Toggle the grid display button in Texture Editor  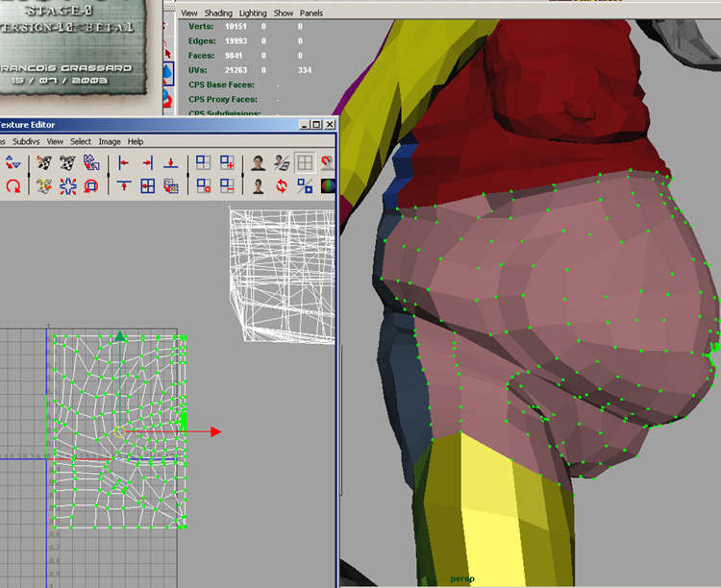tap(305, 162)
